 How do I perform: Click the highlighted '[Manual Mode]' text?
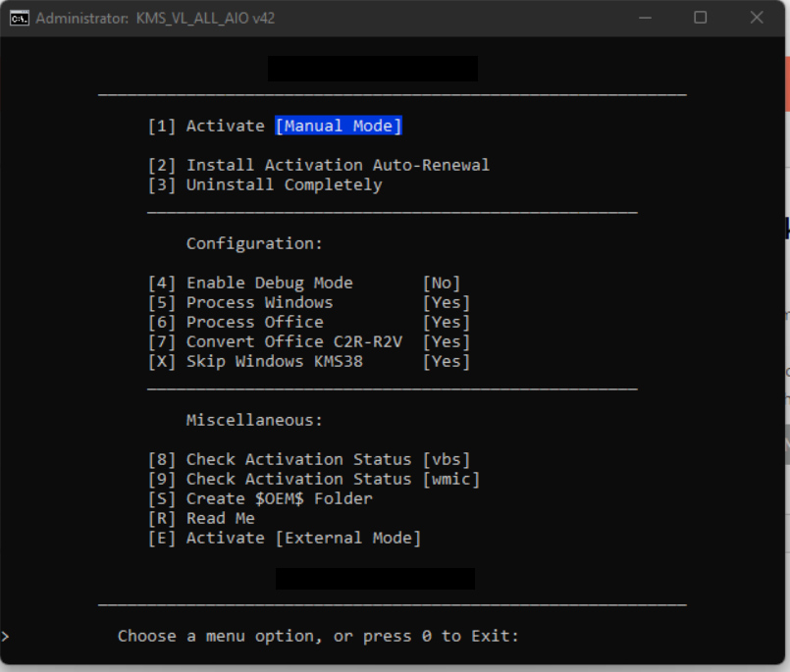339,126
